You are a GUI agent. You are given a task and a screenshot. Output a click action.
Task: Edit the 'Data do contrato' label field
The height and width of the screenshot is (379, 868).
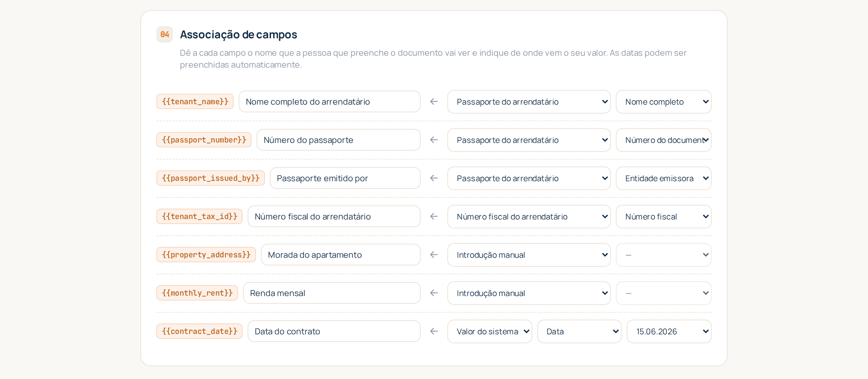[x=334, y=331]
